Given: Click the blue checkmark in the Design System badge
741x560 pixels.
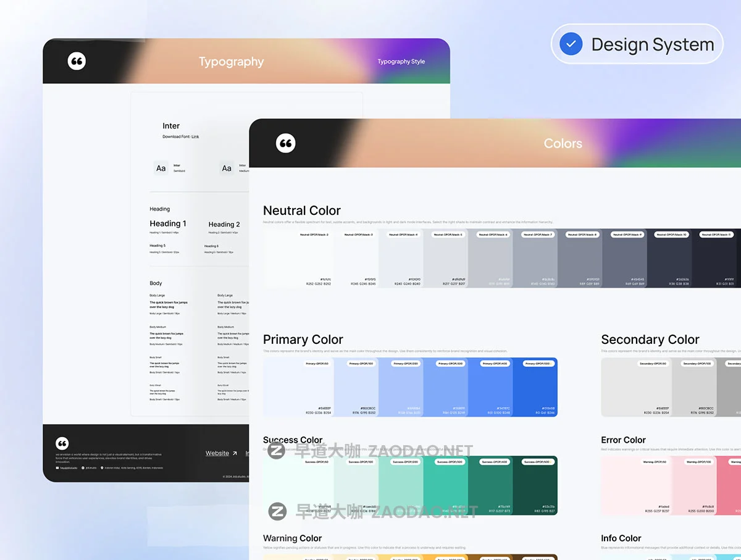Looking at the screenshot, I should (x=571, y=44).
